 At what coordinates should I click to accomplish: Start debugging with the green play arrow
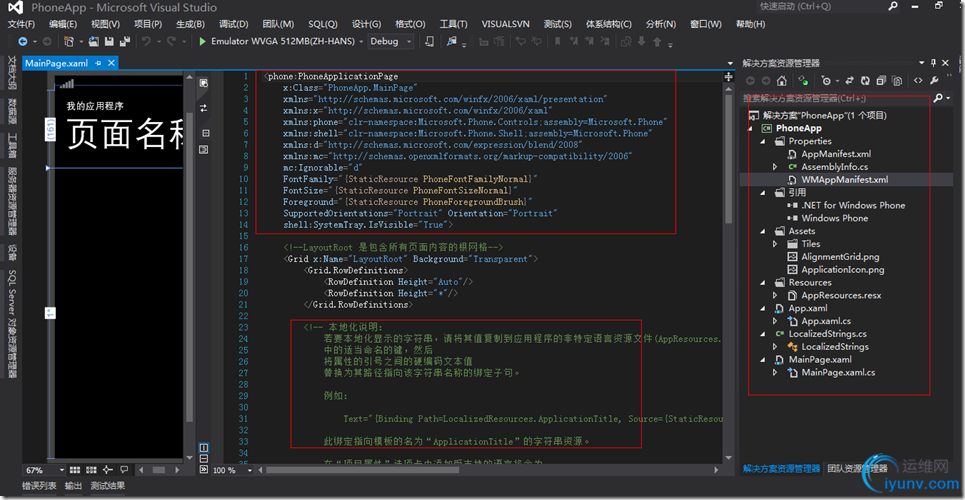coord(202,41)
